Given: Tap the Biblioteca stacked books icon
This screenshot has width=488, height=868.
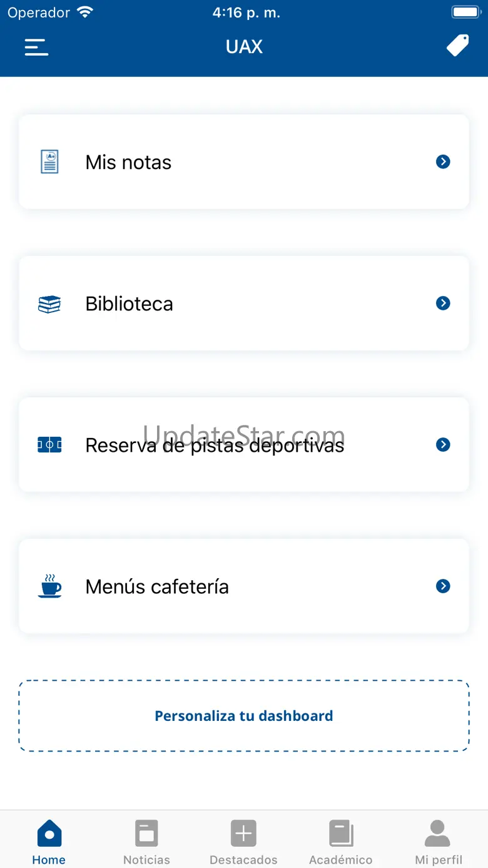Looking at the screenshot, I should (x=49, y=304).
